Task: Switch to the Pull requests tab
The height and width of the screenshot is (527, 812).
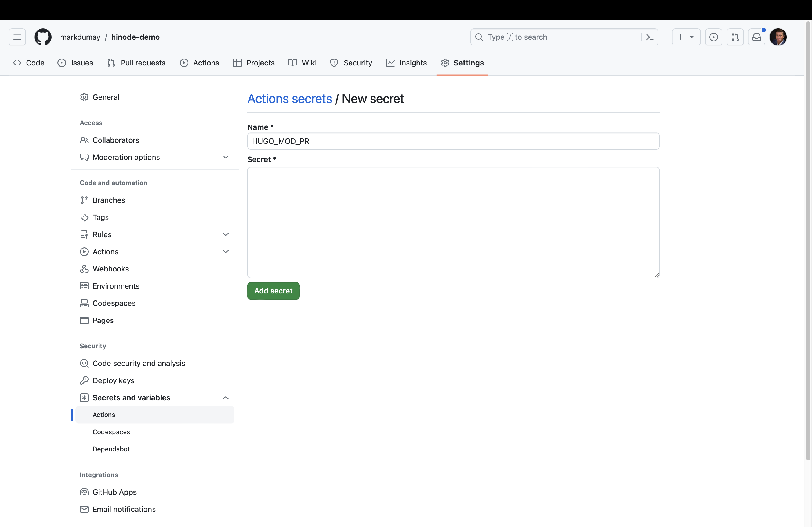Action: pos(136,63)
